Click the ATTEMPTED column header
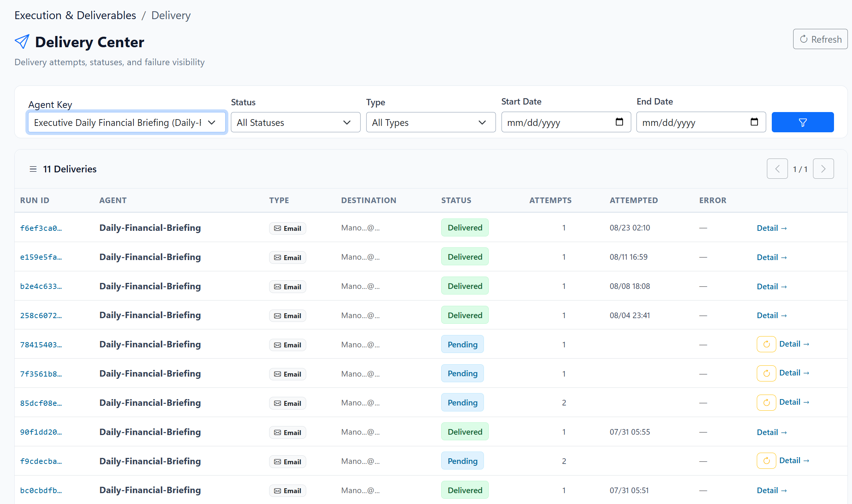The image size is (852, 504). (634, 200)
